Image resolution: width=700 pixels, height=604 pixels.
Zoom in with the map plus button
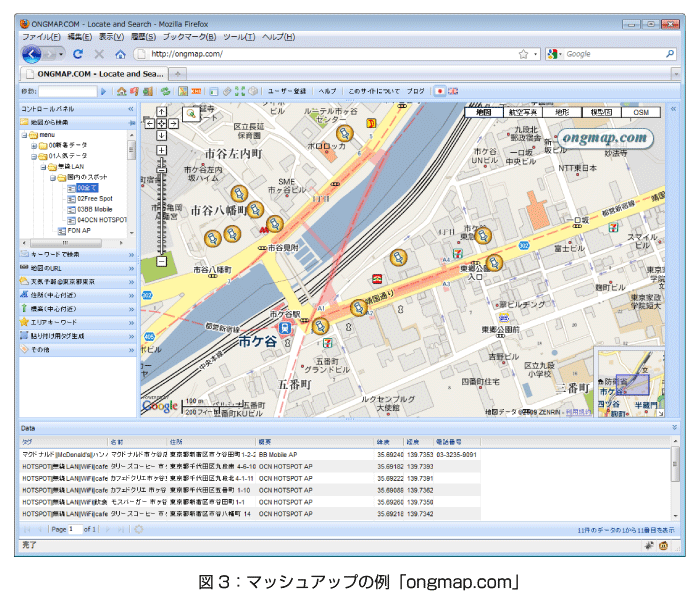tap(162, 150)
